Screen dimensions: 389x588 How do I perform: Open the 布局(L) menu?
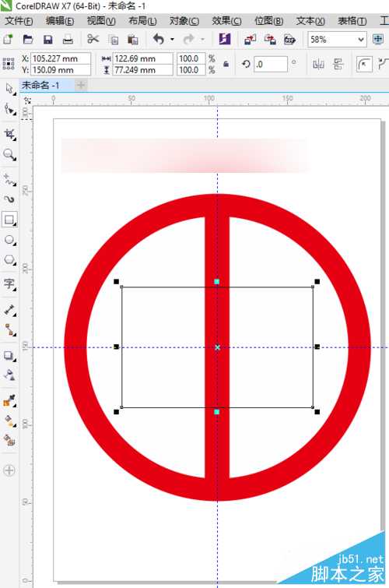point(142,21)
